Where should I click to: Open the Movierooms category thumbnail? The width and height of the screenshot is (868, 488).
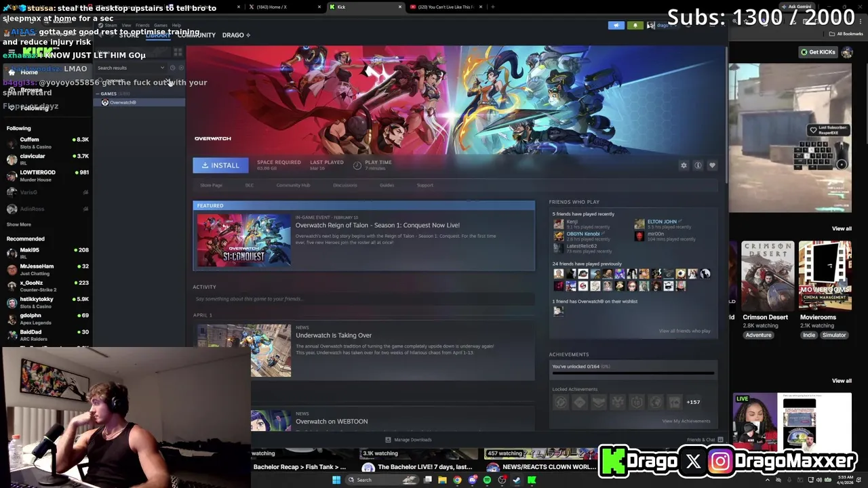[x=825, y=275]
